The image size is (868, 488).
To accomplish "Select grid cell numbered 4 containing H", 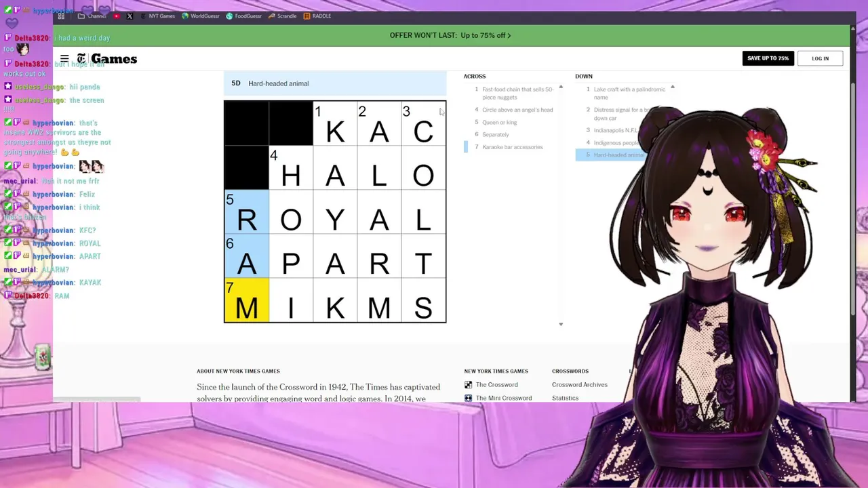I will coord(291,168).
